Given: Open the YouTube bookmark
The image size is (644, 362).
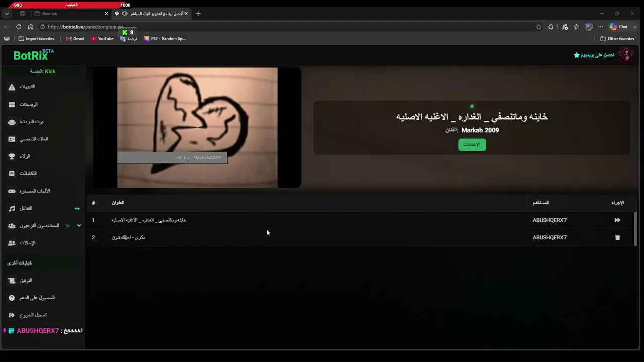Looking at the screenshot, I should click(x=102, y=39).
